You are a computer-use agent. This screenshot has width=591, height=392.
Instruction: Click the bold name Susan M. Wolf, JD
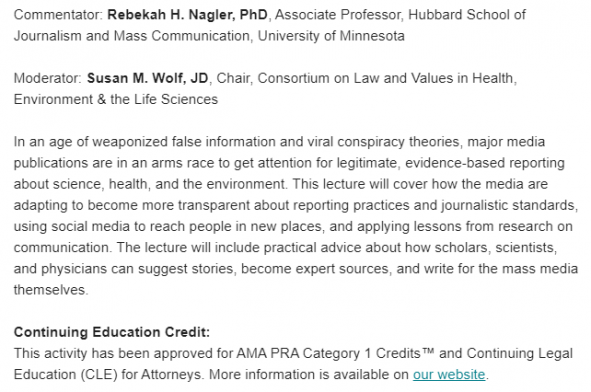(147, 78)
